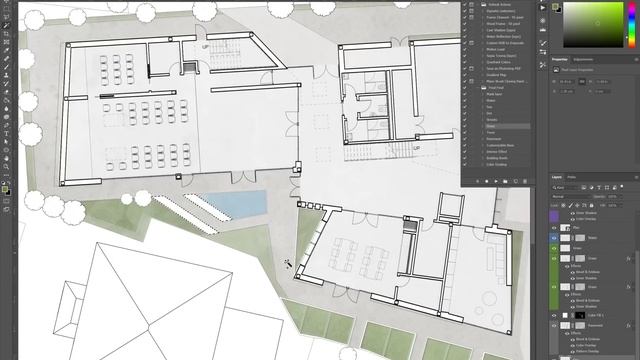Screen dimensions: 640x360
Task: Open Brush Settings from the collapsed dock
Action: pyautogui.click(x=543, y=43)
